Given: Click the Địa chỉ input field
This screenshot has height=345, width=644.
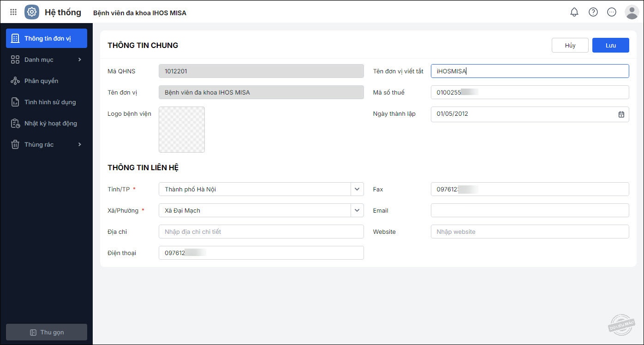Looking at the screenshot, I should [261, 232].
